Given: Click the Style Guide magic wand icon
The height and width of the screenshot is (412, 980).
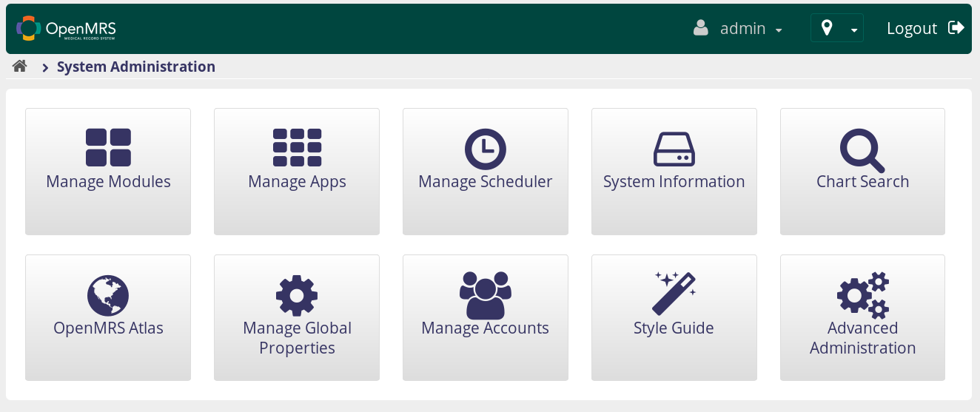Looking at the screenshot, I should click(x=674, y=294).
